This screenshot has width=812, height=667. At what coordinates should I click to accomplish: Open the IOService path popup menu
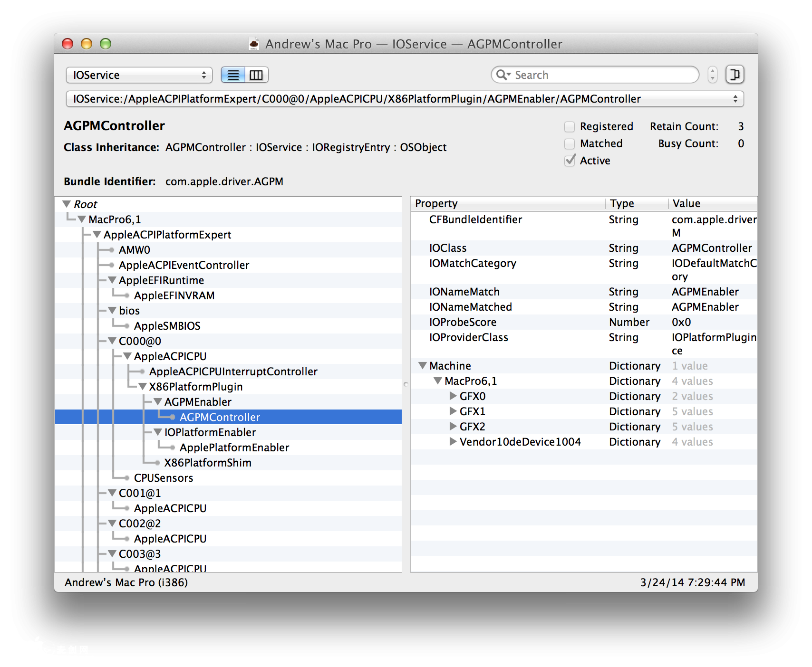pos(405,99)
